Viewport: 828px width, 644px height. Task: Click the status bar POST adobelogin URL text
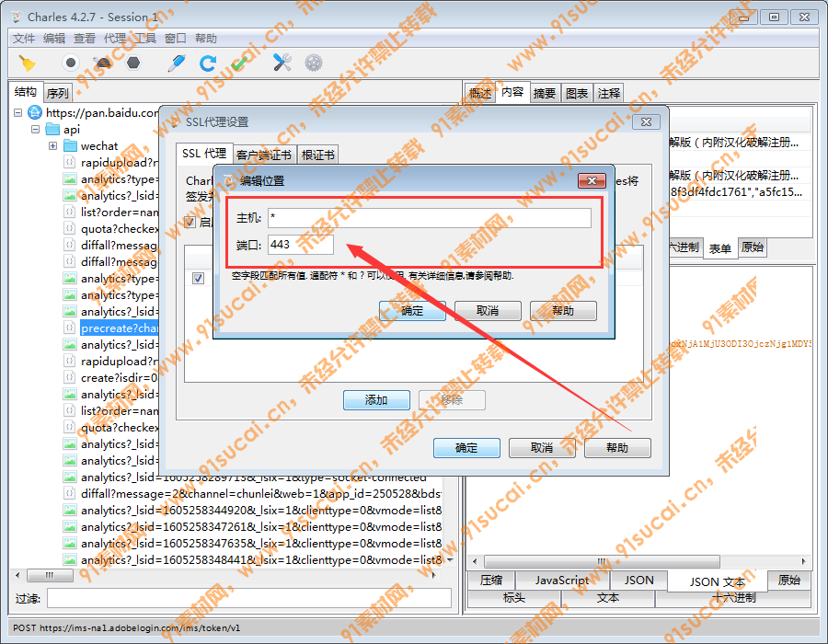[x=127, y=628]
